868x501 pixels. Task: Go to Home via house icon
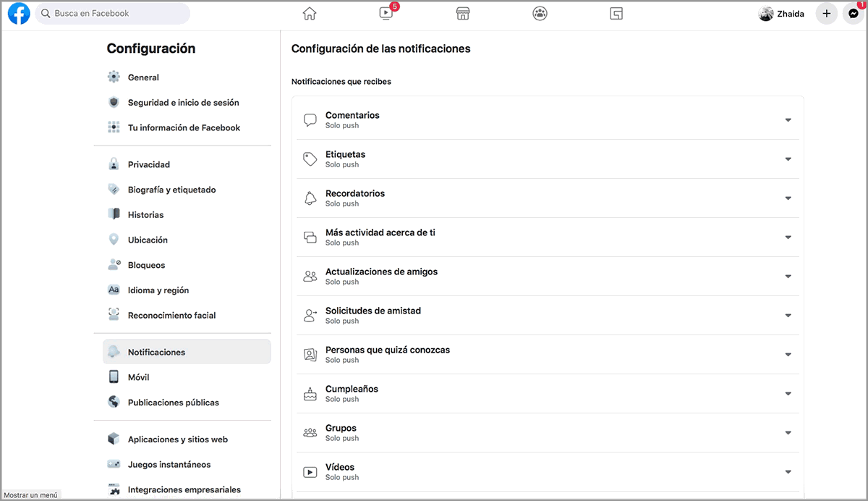tap(310, 14)
